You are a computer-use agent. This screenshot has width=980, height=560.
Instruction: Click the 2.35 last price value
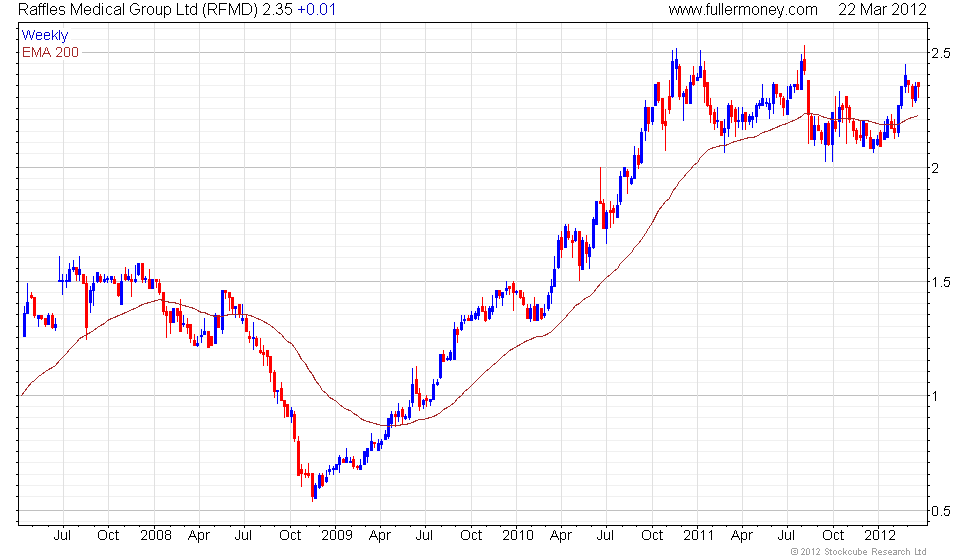click(x=277, y=10)
